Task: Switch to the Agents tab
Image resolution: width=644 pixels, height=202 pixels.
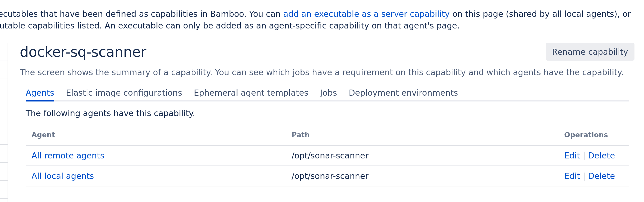Action: click(40, 93)
